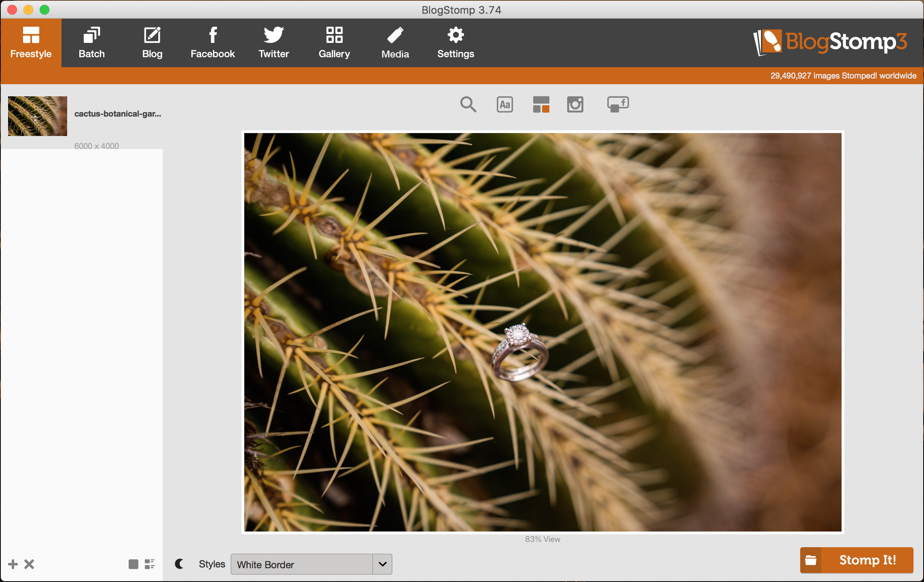
Task: Click the magnifier zoom icon
Action: click(x=468, y=104)
